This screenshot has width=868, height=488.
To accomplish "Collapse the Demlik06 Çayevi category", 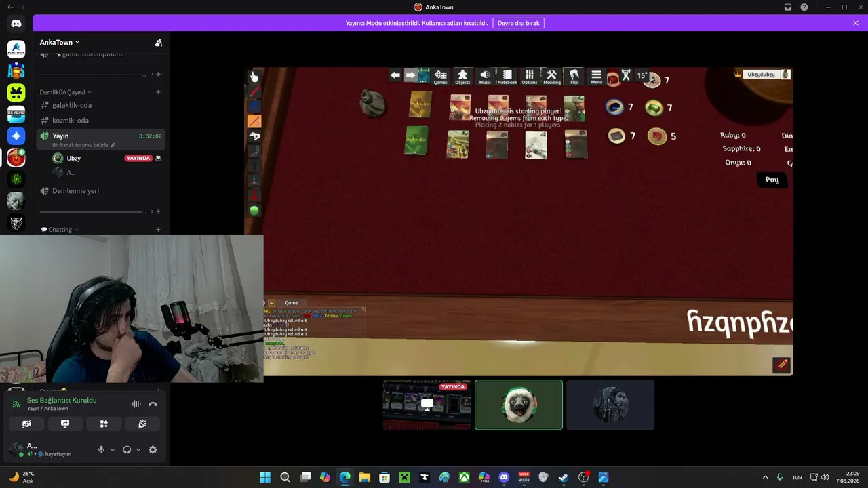I will point(66,92).
